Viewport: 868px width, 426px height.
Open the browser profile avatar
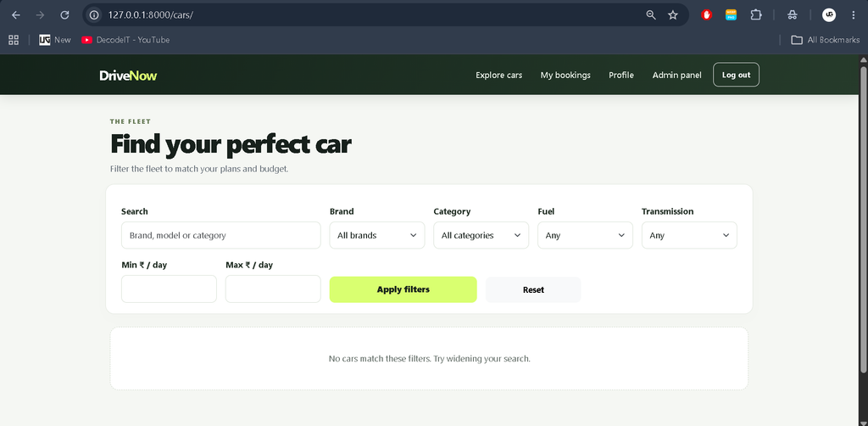pos(829,15)
